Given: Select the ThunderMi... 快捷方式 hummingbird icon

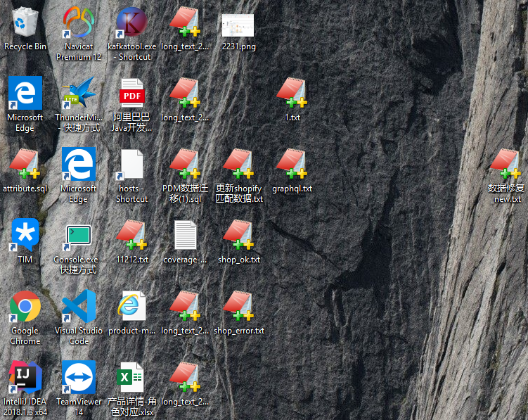Looking at the screenshot, I should 79,93.
